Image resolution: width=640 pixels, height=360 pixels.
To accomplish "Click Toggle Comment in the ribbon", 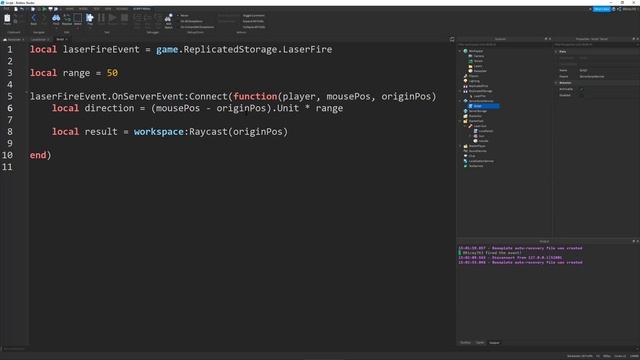I will coord(253,16).
